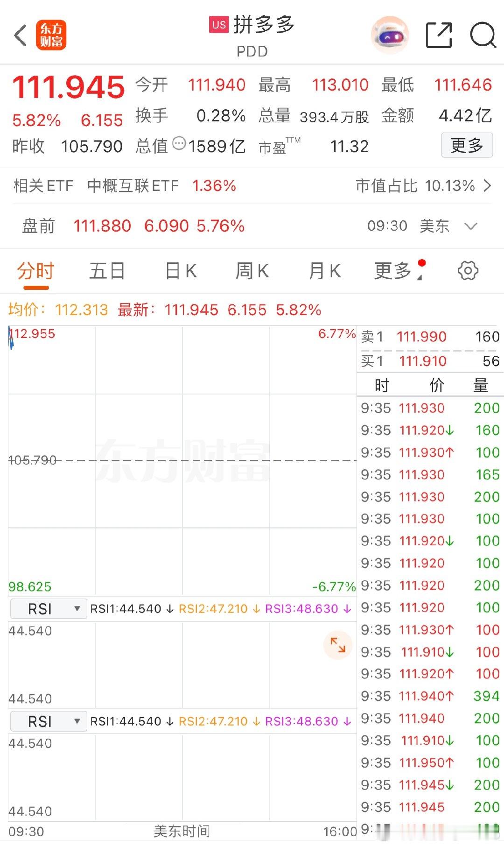Tap the 6.77% upper chart limit label

[337, 334]
